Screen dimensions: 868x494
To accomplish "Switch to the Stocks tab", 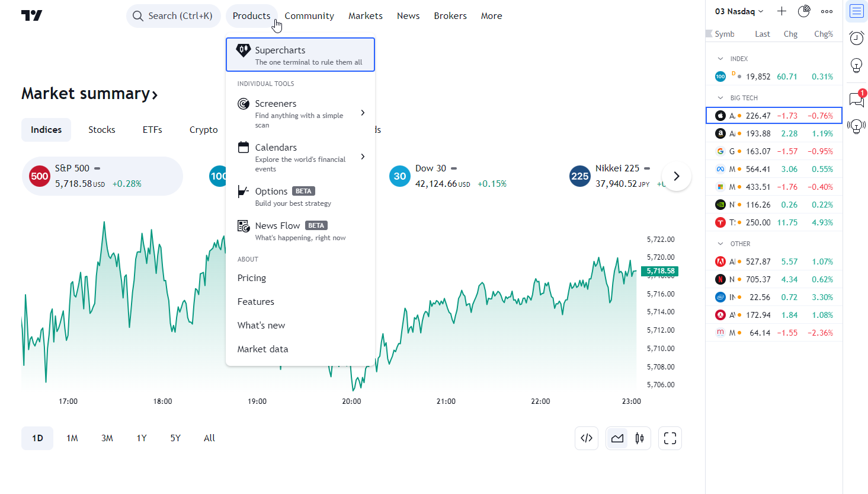I will tap(101, 129).
